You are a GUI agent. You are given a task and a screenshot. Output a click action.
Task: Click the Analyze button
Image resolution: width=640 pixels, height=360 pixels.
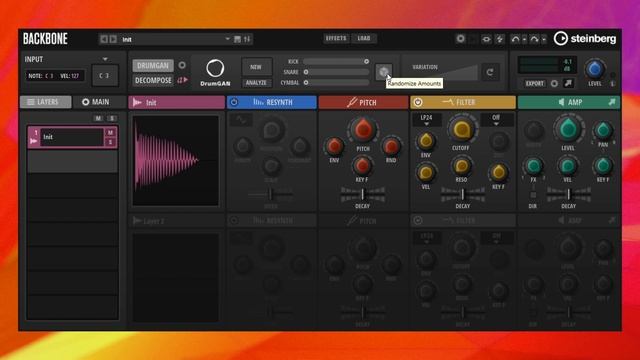coord(256,83)
